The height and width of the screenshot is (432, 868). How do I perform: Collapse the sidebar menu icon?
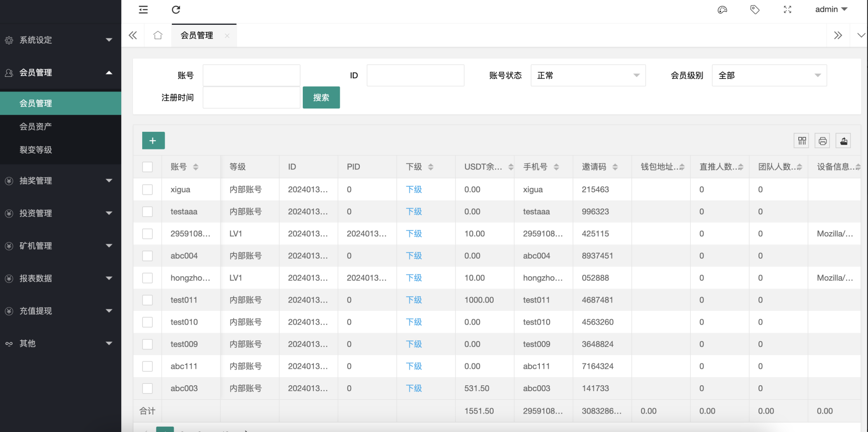[x=143, y=10]
